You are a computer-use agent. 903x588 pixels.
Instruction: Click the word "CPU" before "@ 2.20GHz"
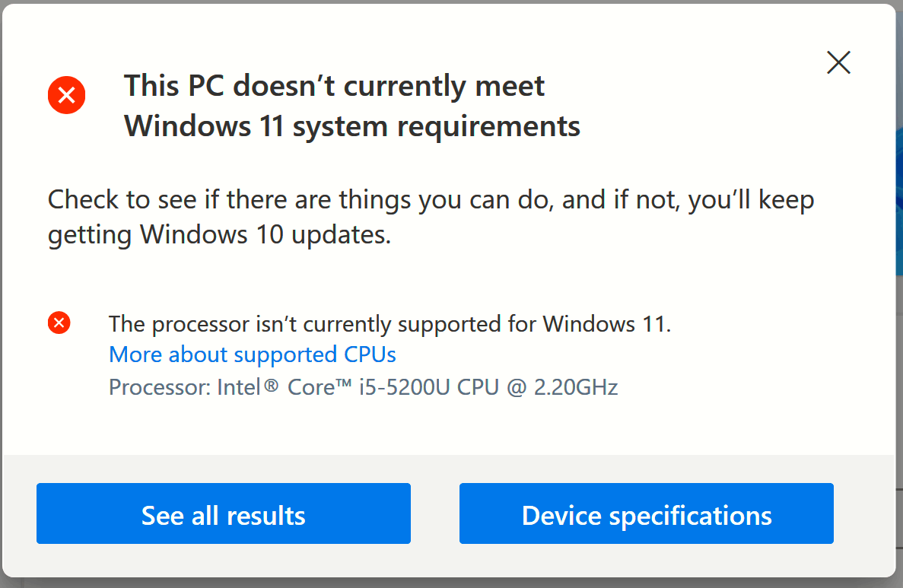[478, 387]
